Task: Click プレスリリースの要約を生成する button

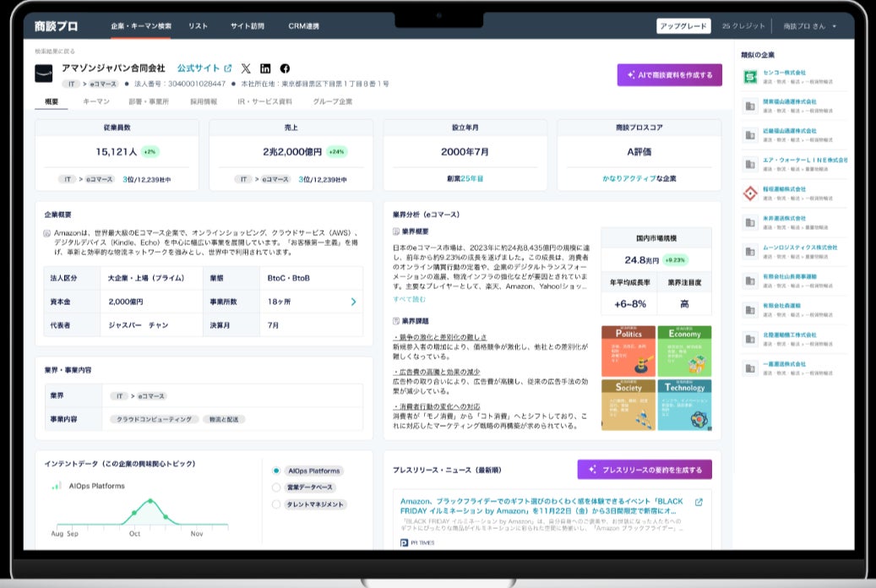Action: 645,470
